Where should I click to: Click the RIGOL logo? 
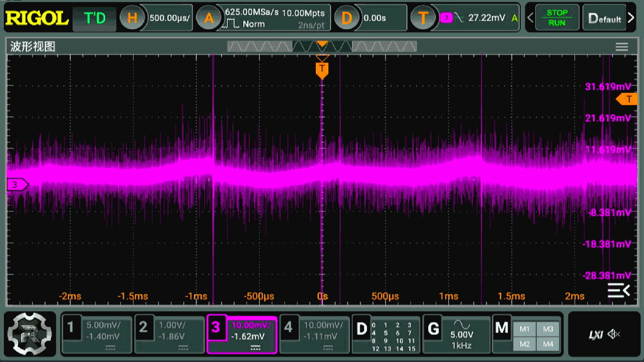(37, 18)
